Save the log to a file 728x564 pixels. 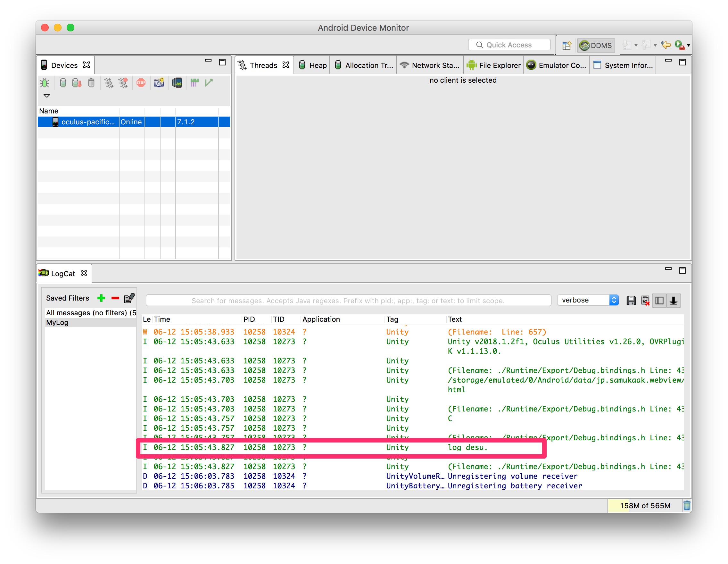coord(631,301)
